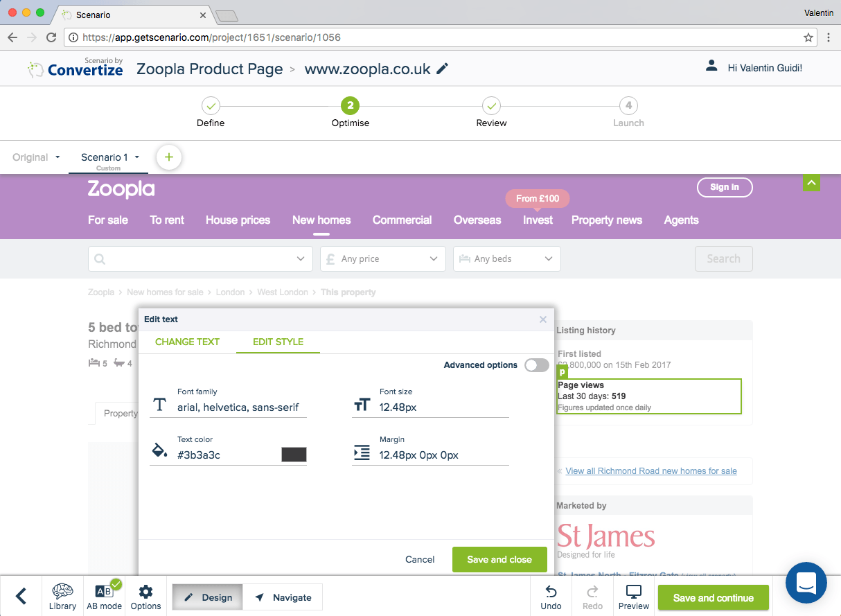Open the chat support bubble
The width and height of the screenshot is (841, 616).
pos(806,583)
